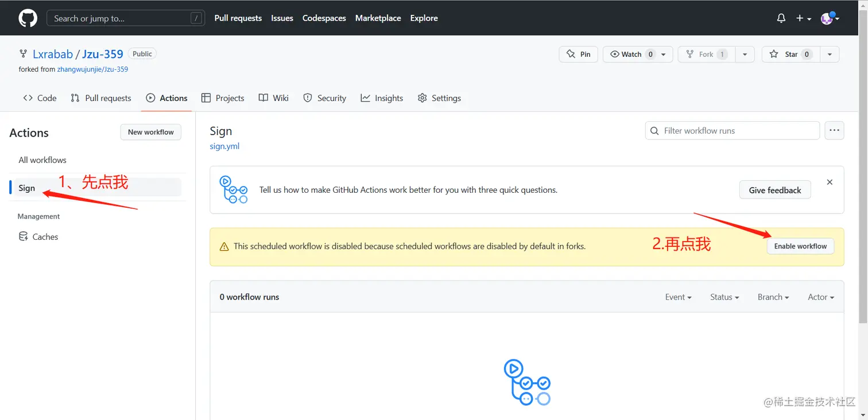Viewport: 868px width, 420px height.
Task: Switch to the Insights tab
Action: [382, 98]
